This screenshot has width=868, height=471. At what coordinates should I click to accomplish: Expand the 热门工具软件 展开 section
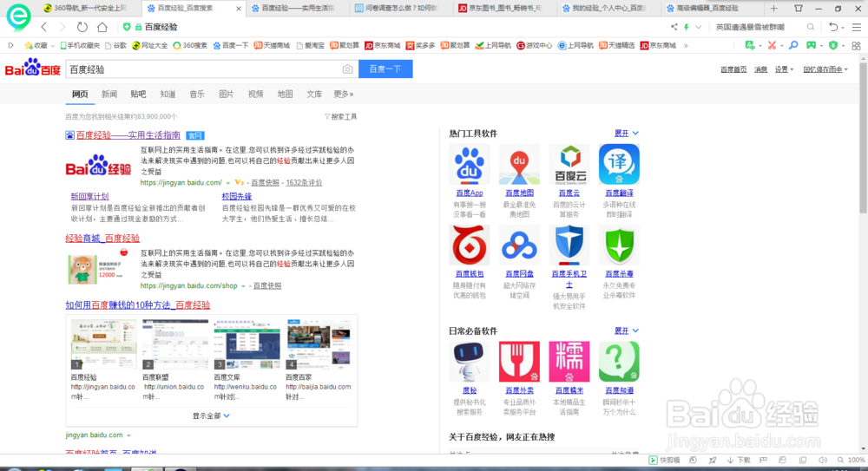pyautogui.click(x=626, y=134)
